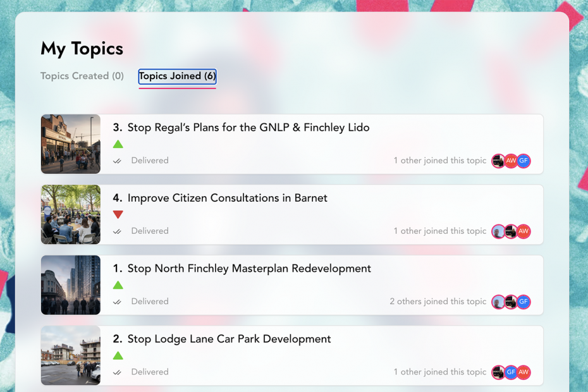Click red downvote triangle on Citizen Consultations topic
The width and height of the screenshot is (588, 392).
point(118,214)
